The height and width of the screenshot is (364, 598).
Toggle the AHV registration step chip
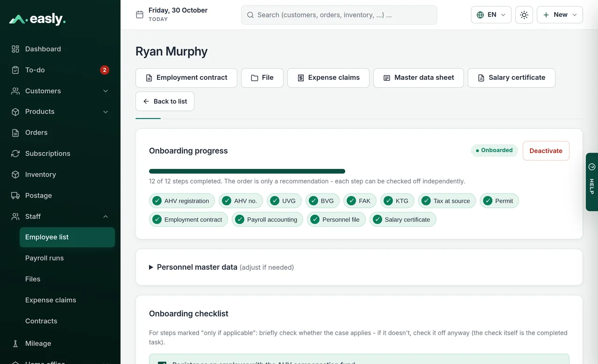[x=182, y=201]
